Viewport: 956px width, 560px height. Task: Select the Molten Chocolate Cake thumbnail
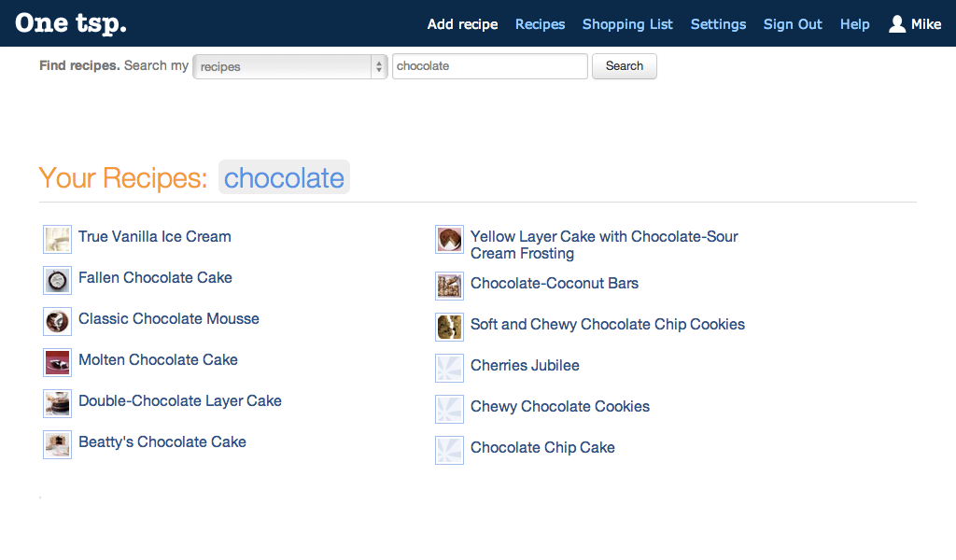[57, 362]
